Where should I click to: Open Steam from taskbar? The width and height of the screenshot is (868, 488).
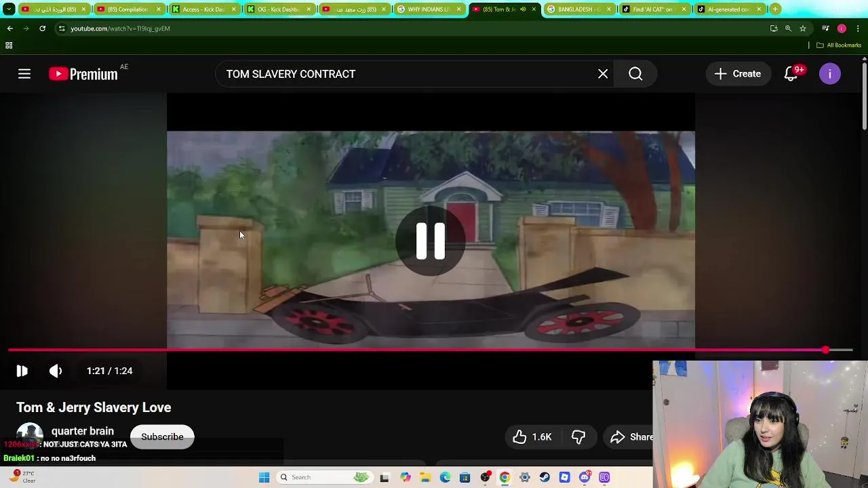click(x=545, y=477)
